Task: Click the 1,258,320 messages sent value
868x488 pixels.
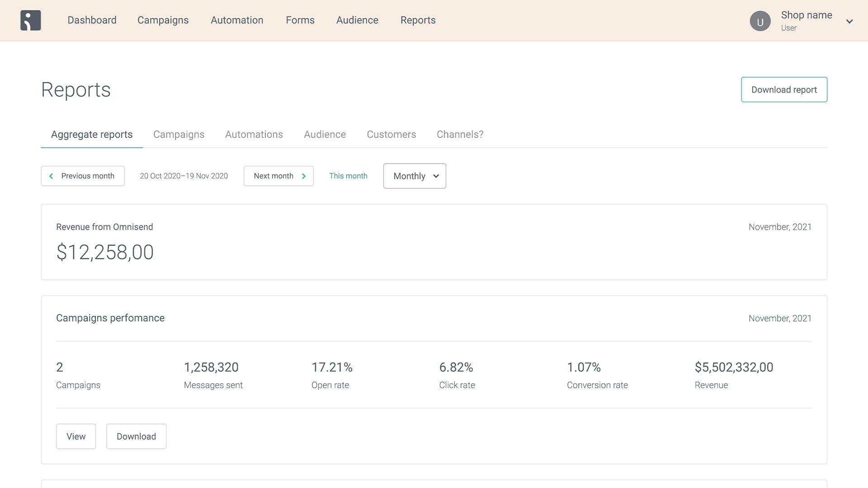Action: pos(211,367)
